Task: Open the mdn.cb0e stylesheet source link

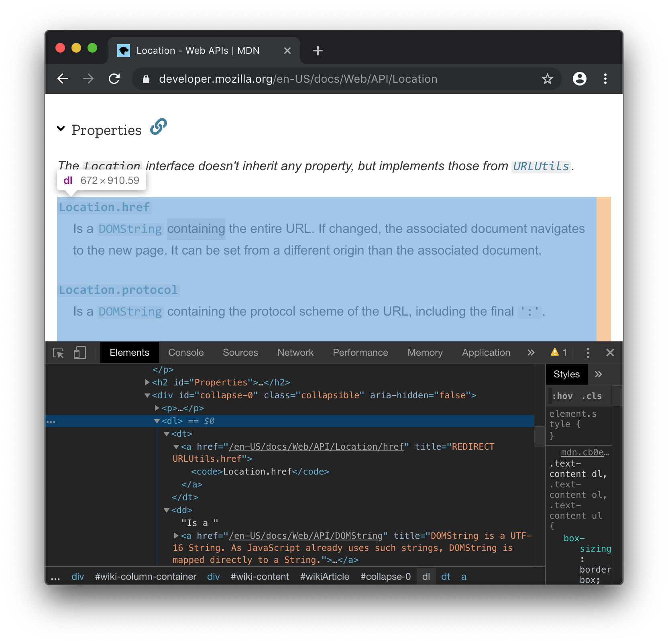Action: [x=585, y=452]
